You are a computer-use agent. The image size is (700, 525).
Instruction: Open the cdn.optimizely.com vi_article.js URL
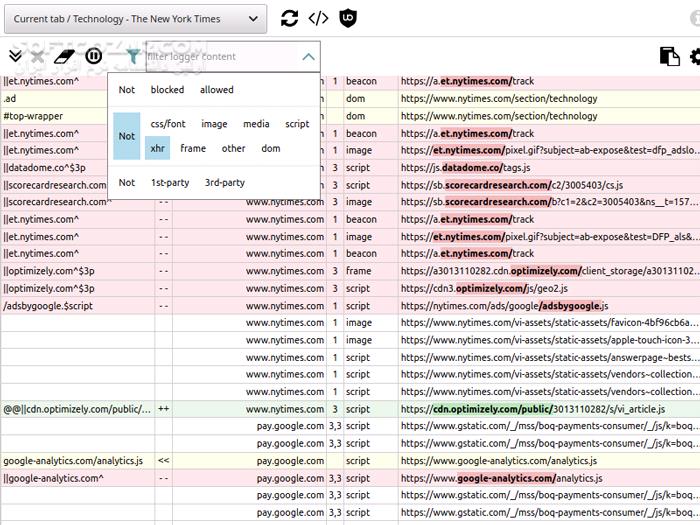click(533, 409)
